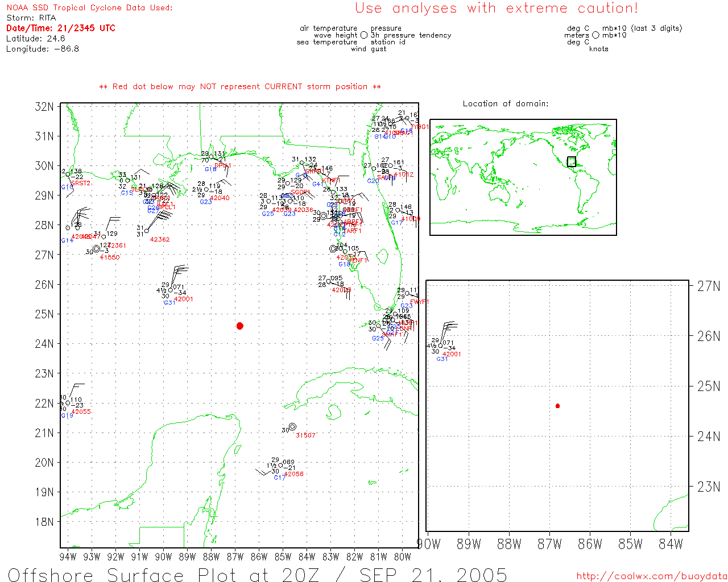Click the station model legend circle for wave height

tap(364, 35)
